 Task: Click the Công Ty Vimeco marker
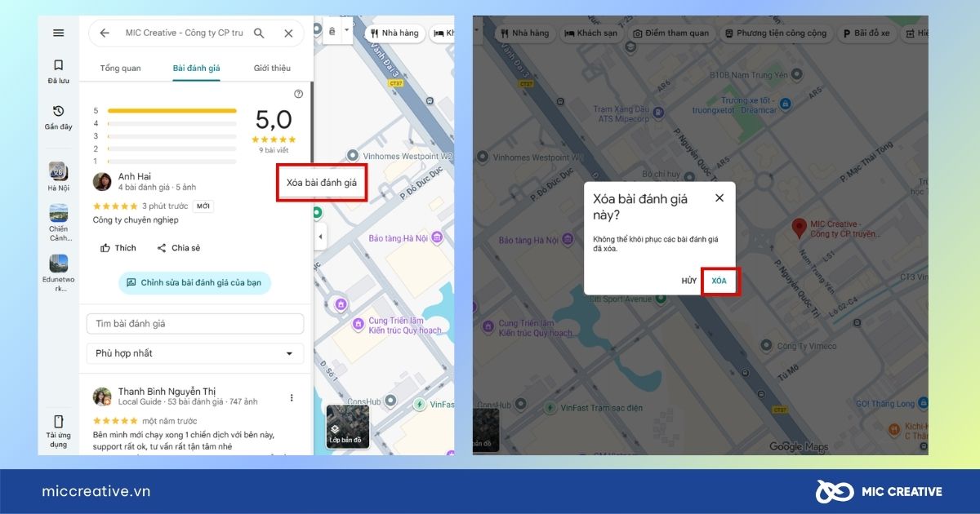coord(767,346)
